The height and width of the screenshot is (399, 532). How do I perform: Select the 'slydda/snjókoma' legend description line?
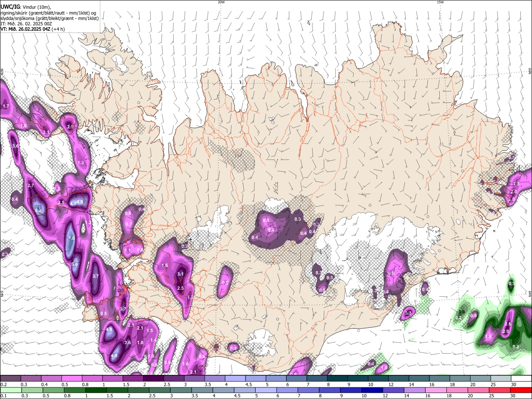(49, 18)
